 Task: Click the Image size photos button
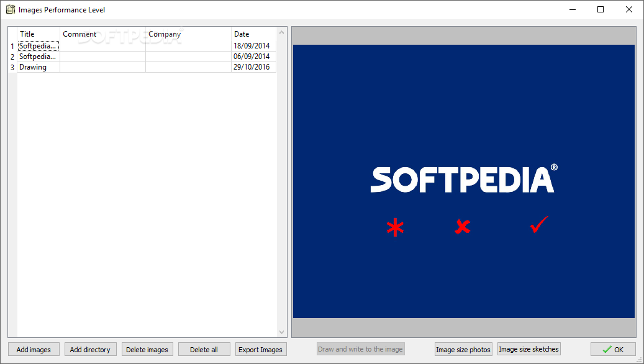(x=463, y=350)
